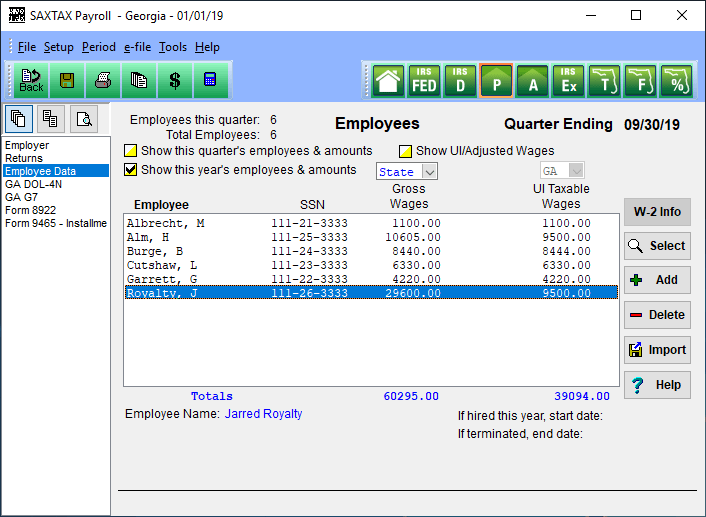Viewport: 706px width, 517px height.
Task: Select the A module icon
Action: (x=533, y=81)
